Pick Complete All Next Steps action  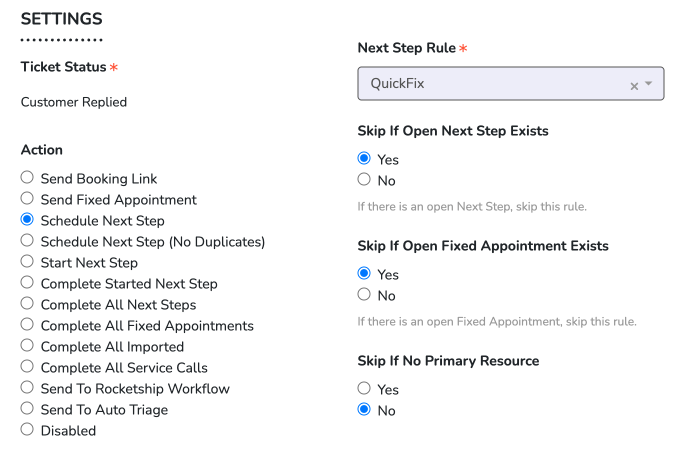tap(27, 304)
